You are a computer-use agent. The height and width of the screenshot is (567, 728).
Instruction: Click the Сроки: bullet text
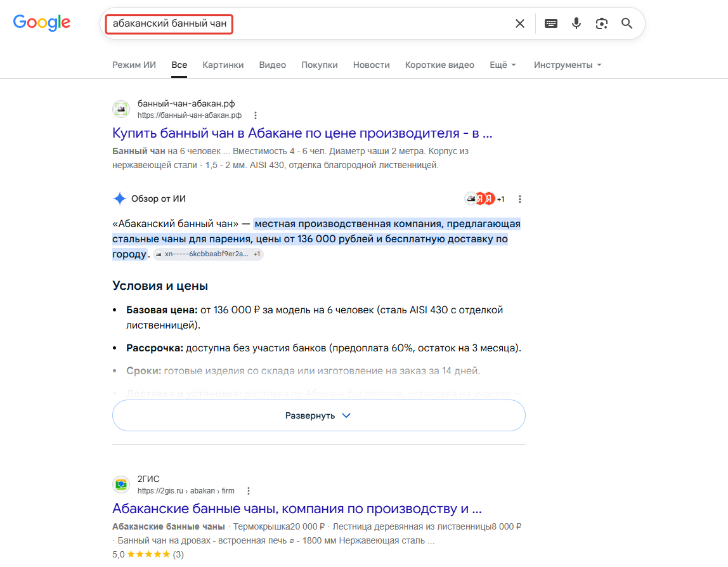tap(144, 370)
